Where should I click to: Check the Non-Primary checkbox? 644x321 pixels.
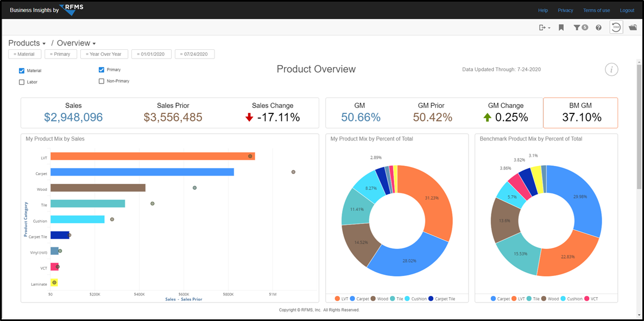tap(102, 81)
